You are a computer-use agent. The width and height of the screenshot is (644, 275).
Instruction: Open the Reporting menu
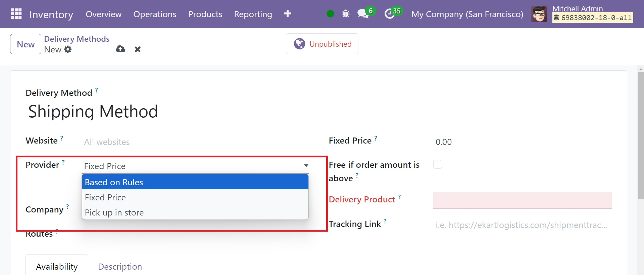pos(253,14)
